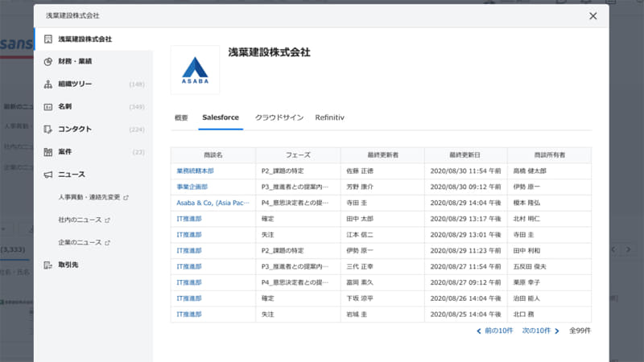This screenshot has height=362, width=644.
Task: Click external link icon beside 社内のニュース
Action: (108, 220)
